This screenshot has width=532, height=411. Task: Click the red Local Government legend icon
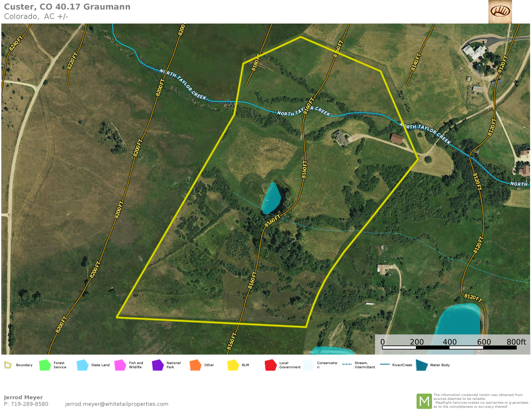(271, 365)
